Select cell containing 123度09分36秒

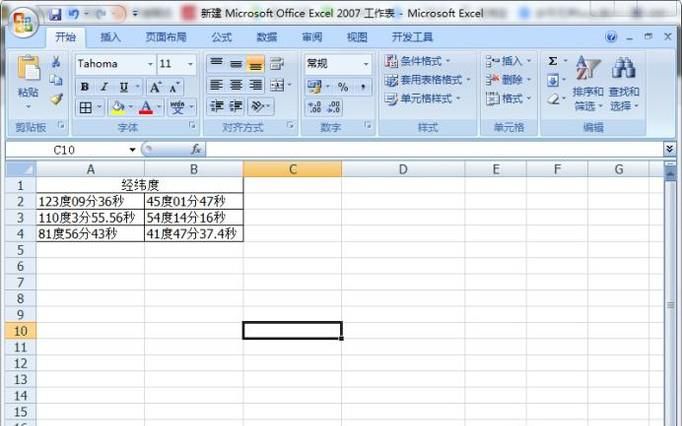coord(90,201)
